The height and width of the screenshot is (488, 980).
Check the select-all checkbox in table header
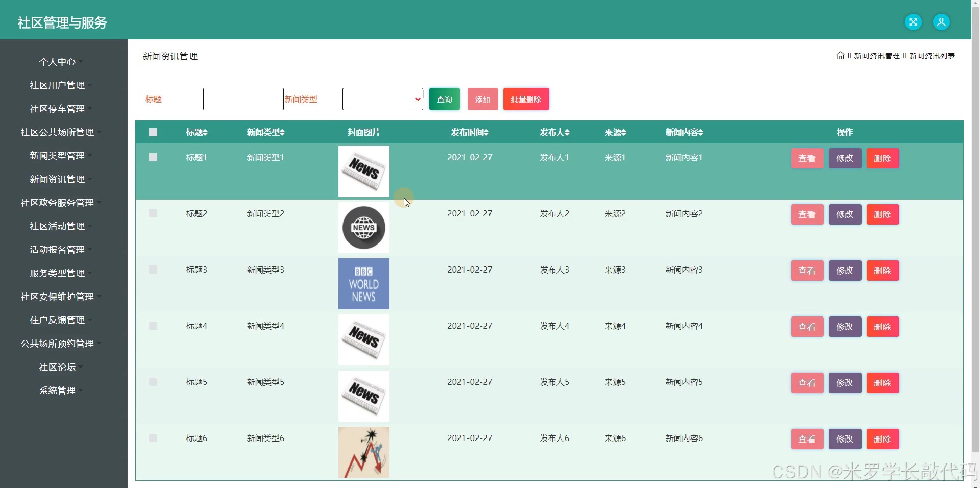tap(153, 132)
